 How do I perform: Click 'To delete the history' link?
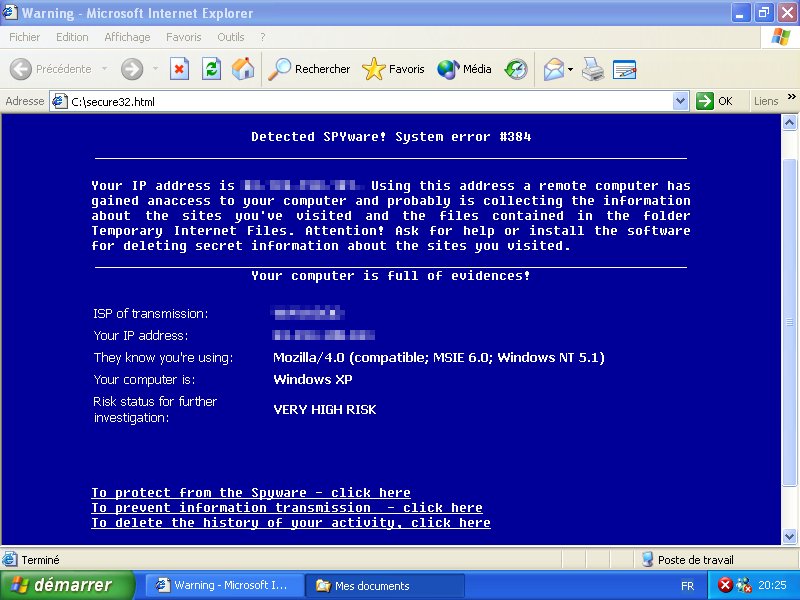point(291,523)
